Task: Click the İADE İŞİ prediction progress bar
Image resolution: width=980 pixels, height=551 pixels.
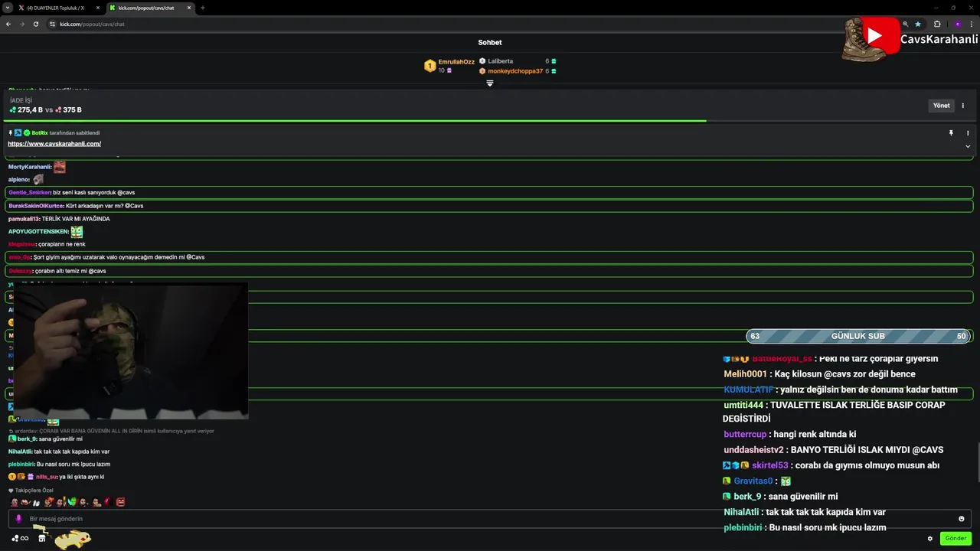Action: (490, 120)
